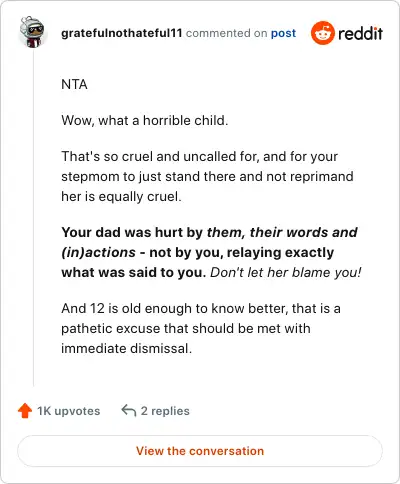Image resolution: width=400 pixels, height=484 pixels.
Task: Click the bold text "Your dad was hurt by"
Action: coord(132,232)
